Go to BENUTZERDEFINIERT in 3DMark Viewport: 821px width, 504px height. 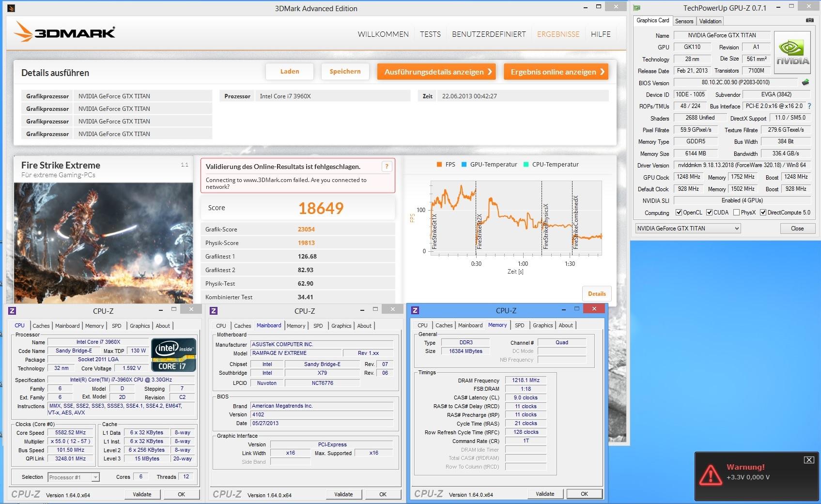[489, 34]
